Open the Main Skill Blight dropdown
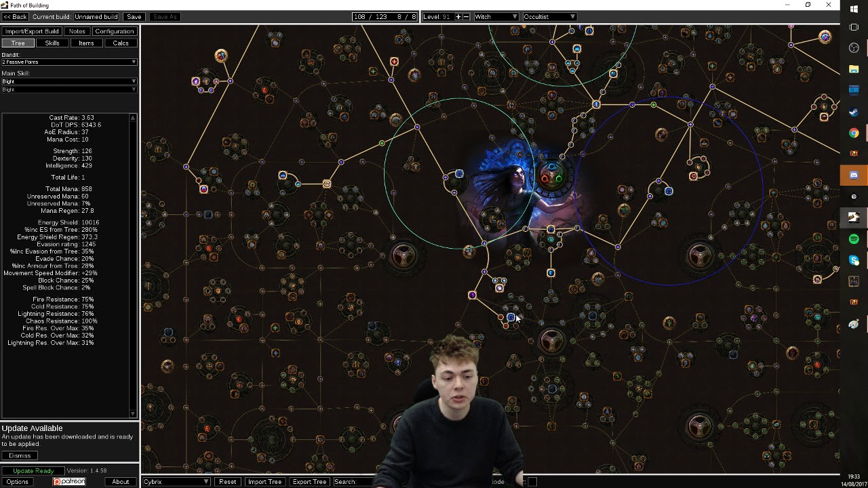868x488 pixels. tap(68, 81)
